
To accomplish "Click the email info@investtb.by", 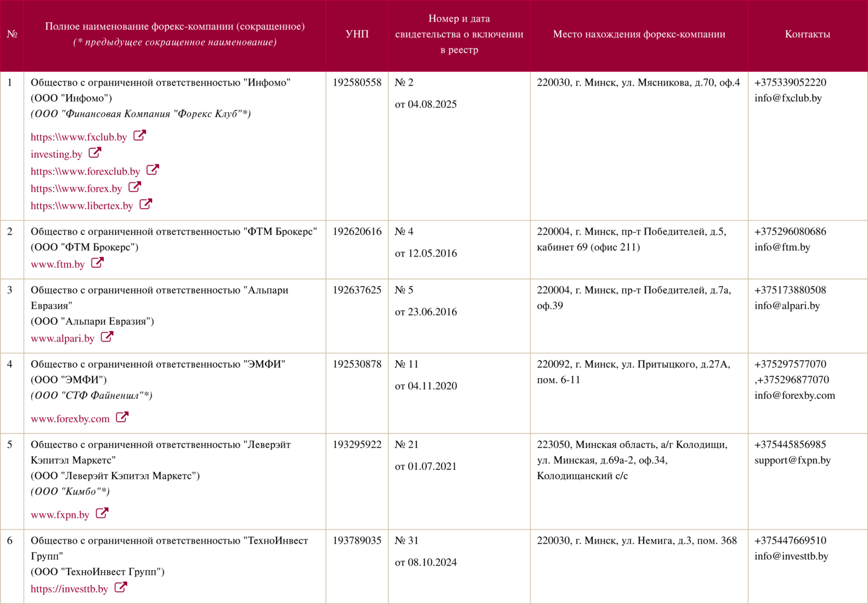I will [x=791, y=556].
